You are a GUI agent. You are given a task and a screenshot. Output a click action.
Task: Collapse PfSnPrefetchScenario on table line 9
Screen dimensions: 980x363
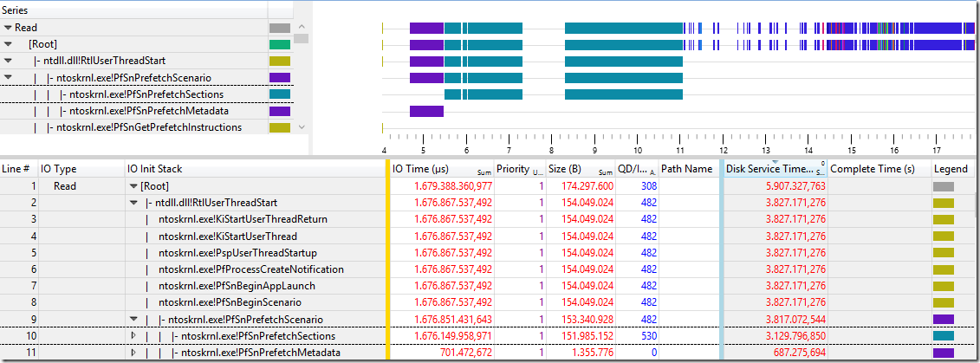coord(133,320)
